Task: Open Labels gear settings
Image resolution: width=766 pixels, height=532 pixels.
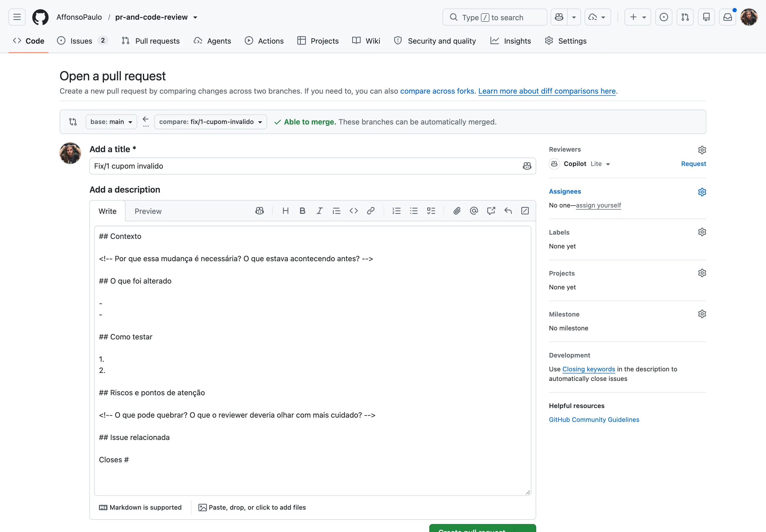Action: click(702, 232)
